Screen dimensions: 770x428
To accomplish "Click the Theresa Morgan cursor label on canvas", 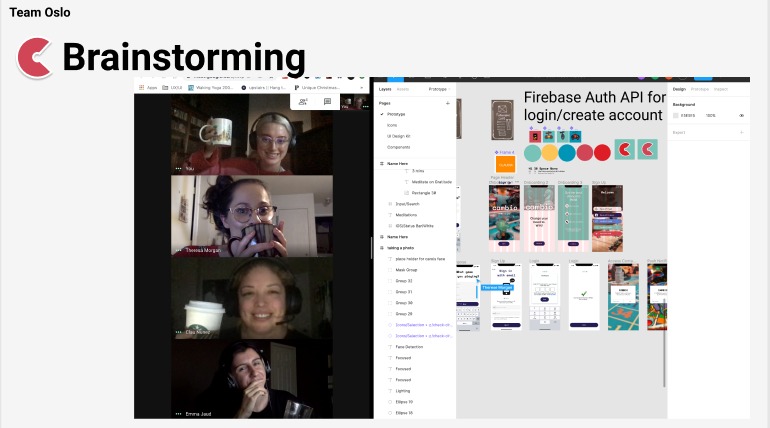I will click(497, 287).
